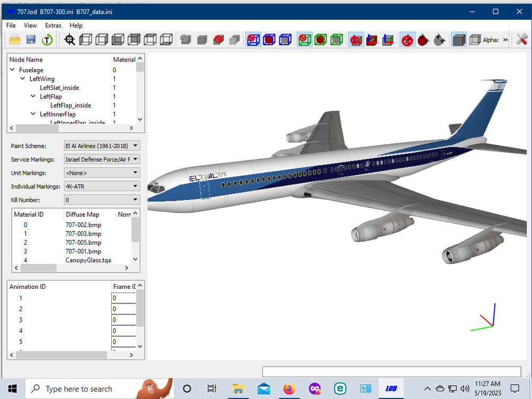Select LeftFlap_inside node row

pos(71,105)
